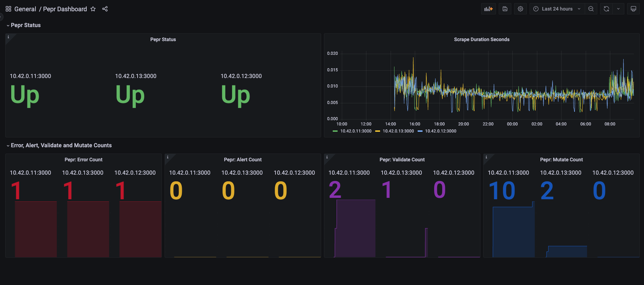
Task: Open the Last 24 hours time picker
Action: point(557,9)
